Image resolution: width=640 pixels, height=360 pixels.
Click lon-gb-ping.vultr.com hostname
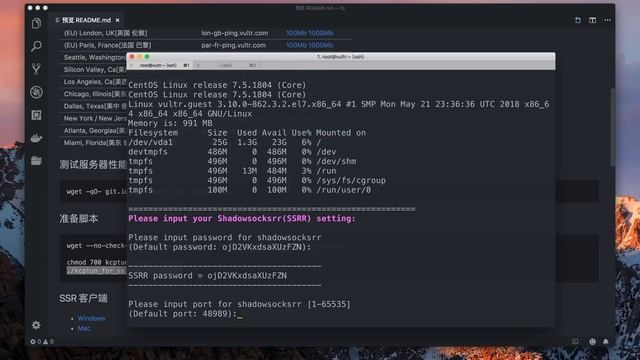point(235,33)
